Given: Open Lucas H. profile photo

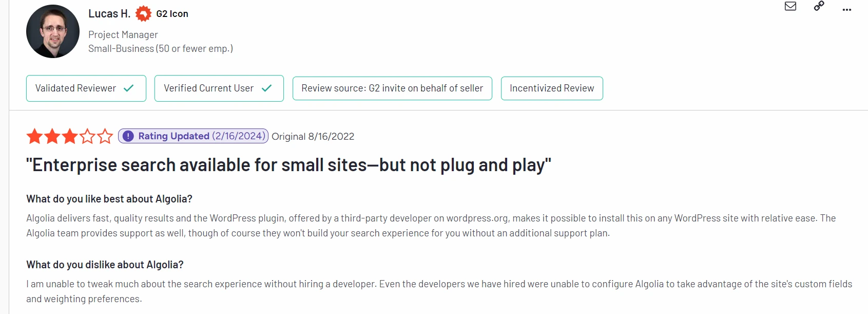Looking at the screenshot, I should point(53,31).
